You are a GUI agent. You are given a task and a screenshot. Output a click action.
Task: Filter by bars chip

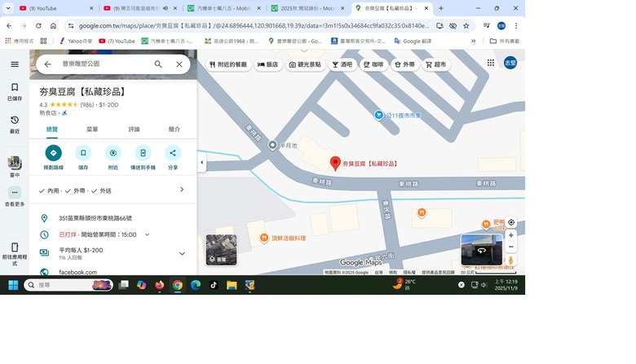pyautogui.click(x=342, y=64)
